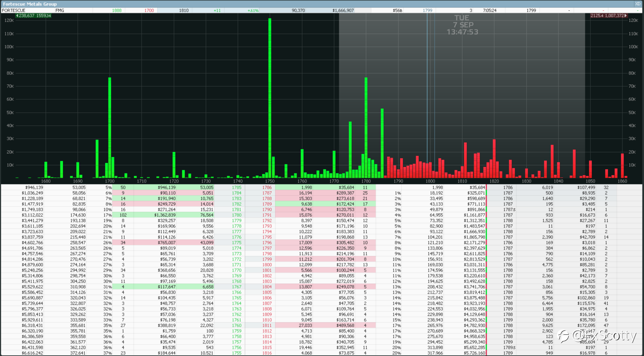Click the 6,019 volume in the trades list
Screen dimensions: 644x356
pos(547,188)
